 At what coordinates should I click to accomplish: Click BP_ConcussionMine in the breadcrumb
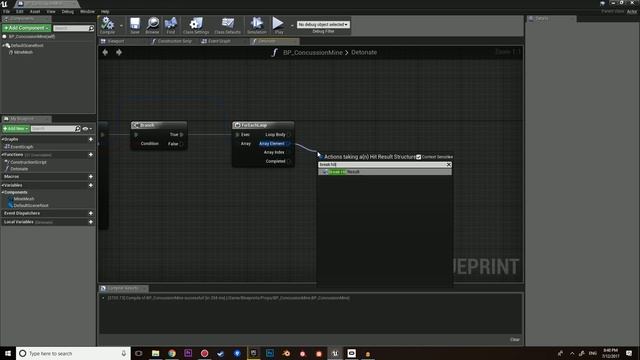point(313,52)
